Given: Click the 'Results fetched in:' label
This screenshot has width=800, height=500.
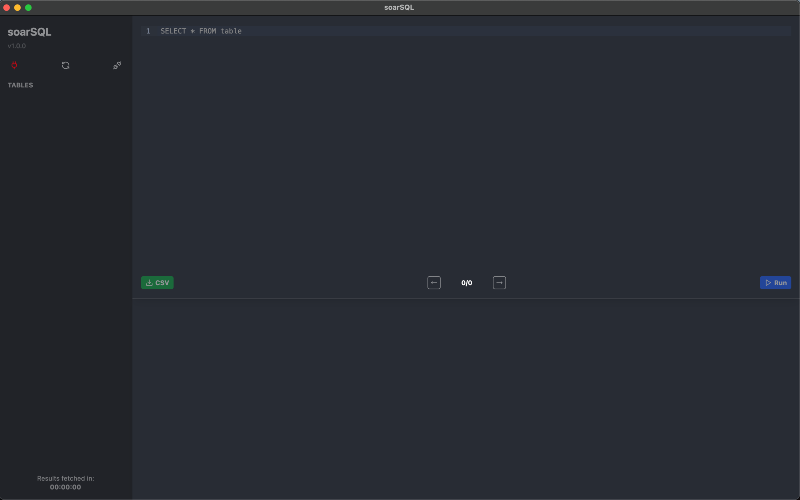Looking at the screenshot, I should click(x=66, y=479).
